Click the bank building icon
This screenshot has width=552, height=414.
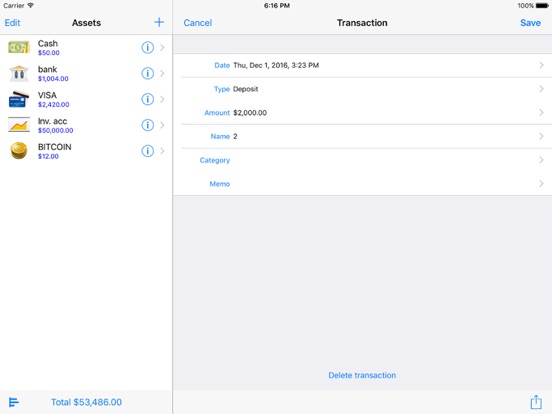19,73
